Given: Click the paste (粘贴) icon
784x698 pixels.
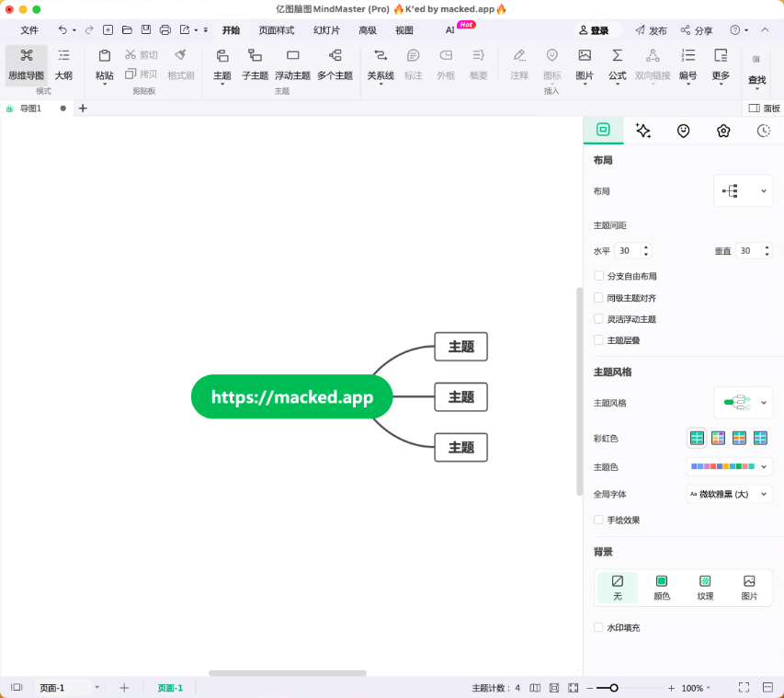Looking at the screenshot, I should [x=105, y=55].
